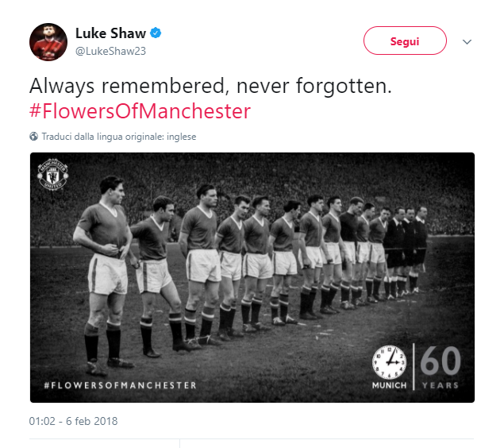Click the tweet text Always remembered, never forgotten
Viewport: 504px width, 448px height.
coord(210,86)
